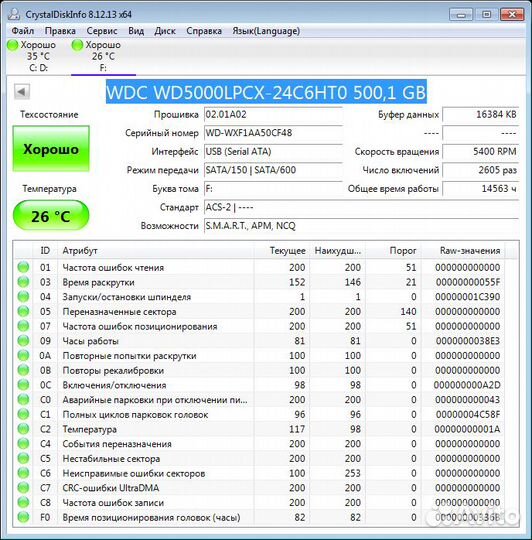Image resolution: width=532 pixels, height=540 pixels.
Task: Click status icon of attribute 04 Запуски/остановки шпинделя
Action: pos(23,297)
